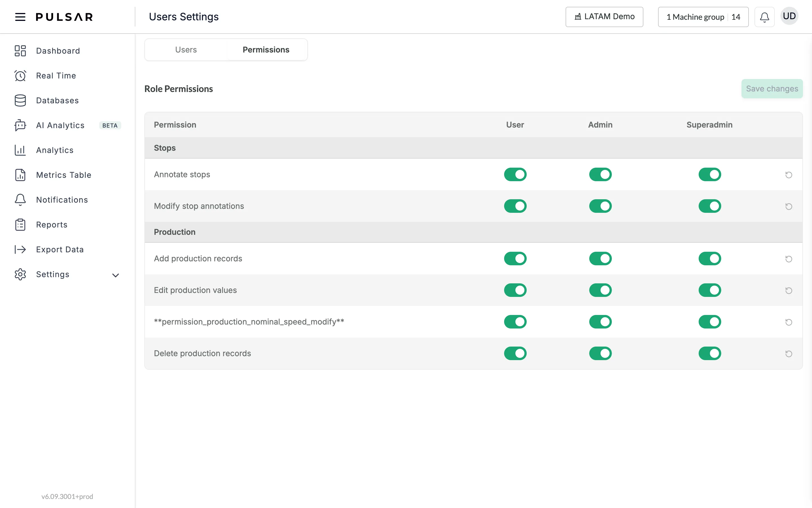The height and width of the screenshot is (508, 812).
Task: Reset the nominal_speed_modify permission row
Action: pos(789,322)
